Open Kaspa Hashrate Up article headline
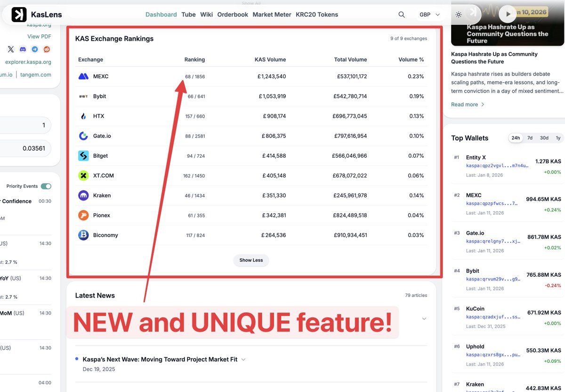Viewport: 565px width, 392px height. click(x=494, y=58)
